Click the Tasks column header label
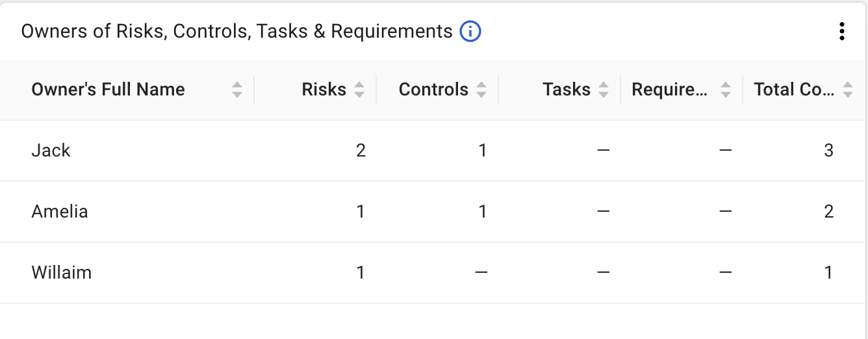 coord(567,90)
